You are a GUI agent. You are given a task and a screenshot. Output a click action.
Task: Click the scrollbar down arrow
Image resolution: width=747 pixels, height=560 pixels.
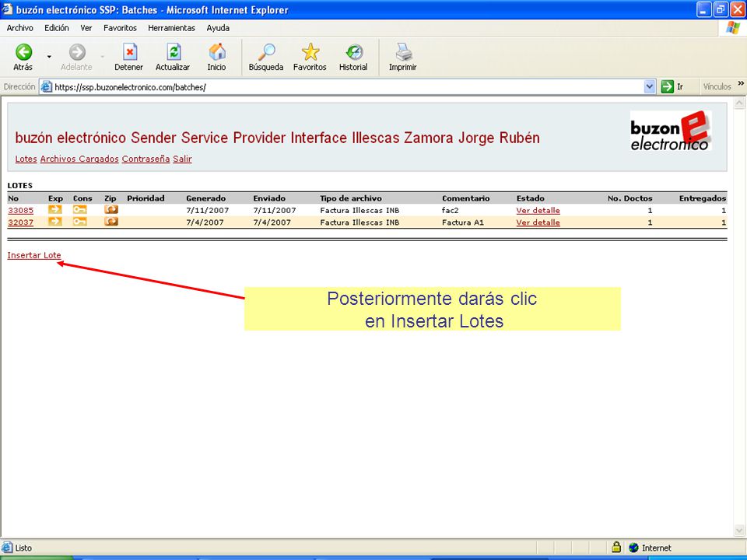739,530
